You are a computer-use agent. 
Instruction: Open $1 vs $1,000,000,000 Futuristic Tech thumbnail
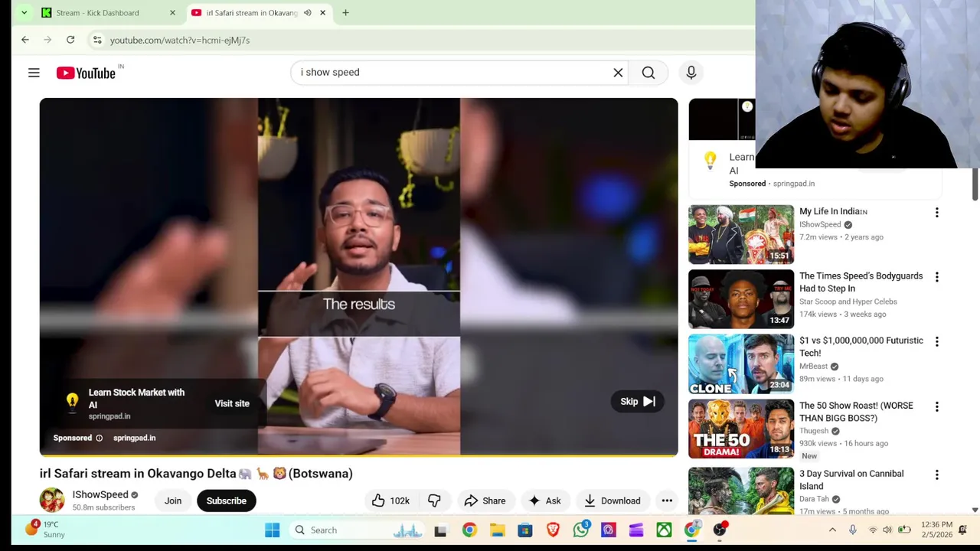pyautogui.click(x=741, y=364)
